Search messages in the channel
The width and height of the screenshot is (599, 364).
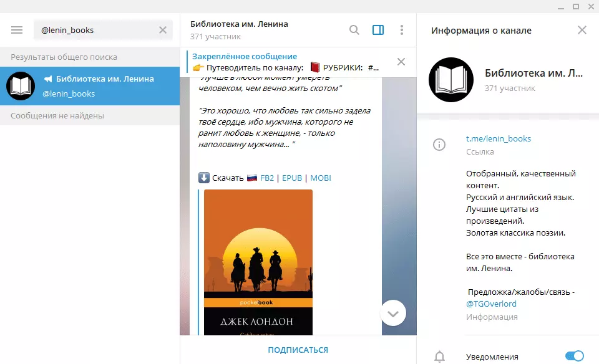pyautogui.click(x=354, y=30)
